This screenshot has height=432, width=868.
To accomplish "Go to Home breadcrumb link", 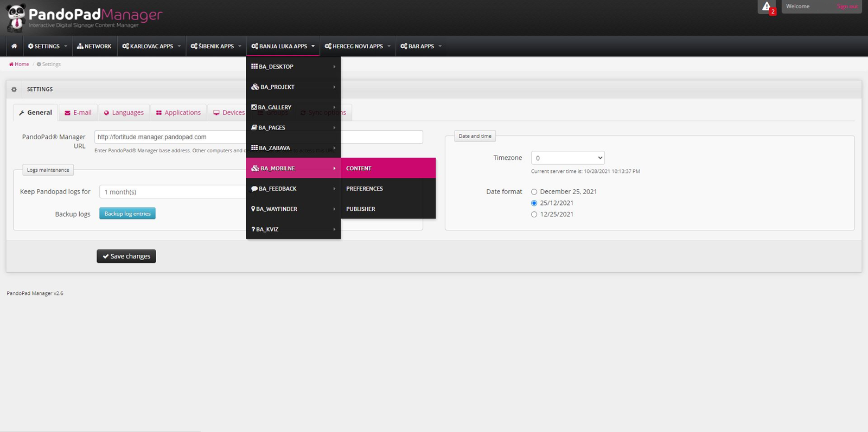I will pyautogui.click(x=19, y=64).
